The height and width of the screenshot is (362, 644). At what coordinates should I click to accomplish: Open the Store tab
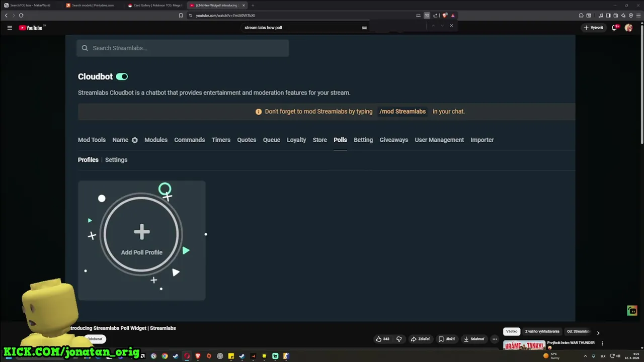320,140
